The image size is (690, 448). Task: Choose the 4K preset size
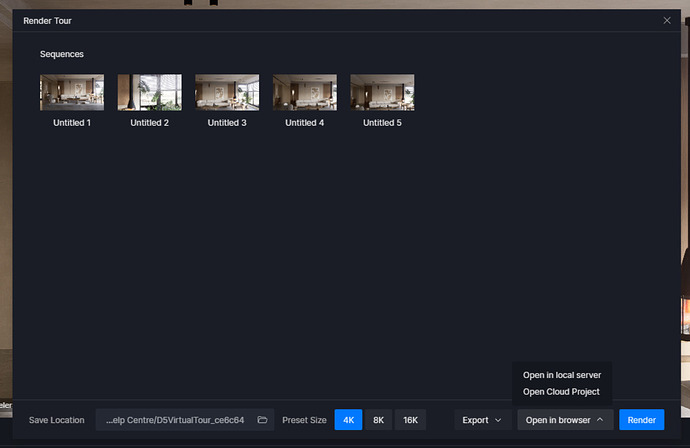(348, 420)
